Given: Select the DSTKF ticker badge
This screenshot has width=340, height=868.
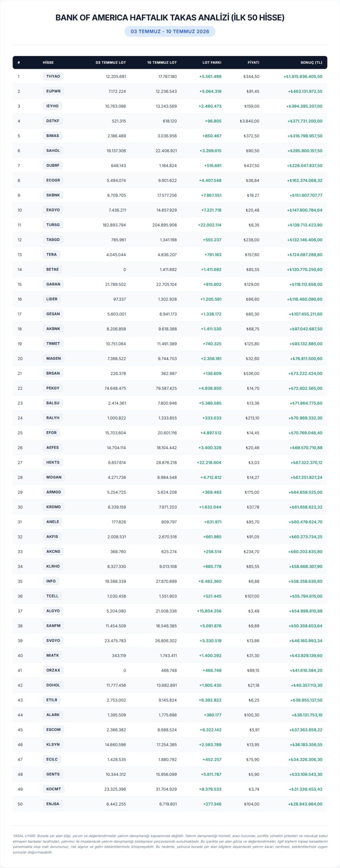Looking at the screenshot, I should [53, 121].
